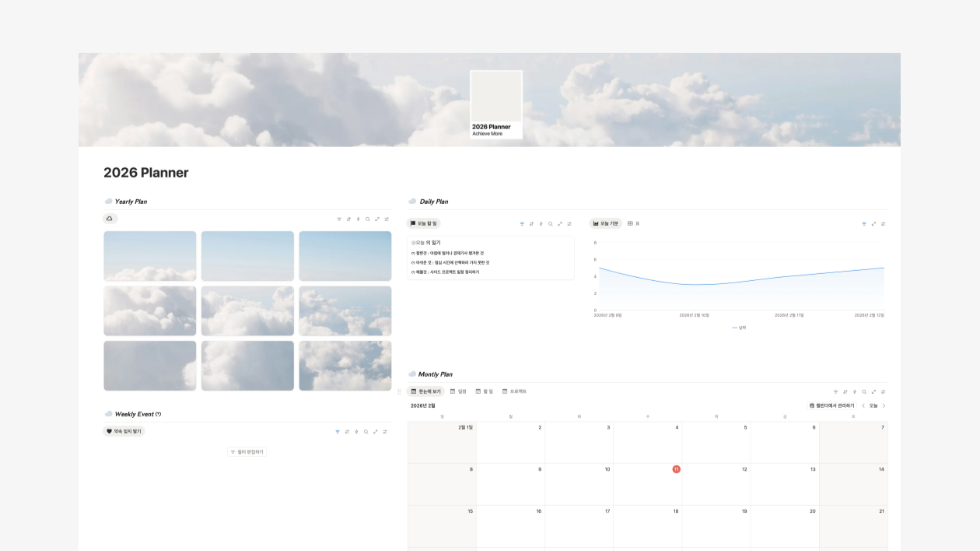Image resolution: width=980 pixels, height=551 pixels.
Task: Switch to the 프로젝트 tab in Monthly Plan
Action: coord(514,391)
